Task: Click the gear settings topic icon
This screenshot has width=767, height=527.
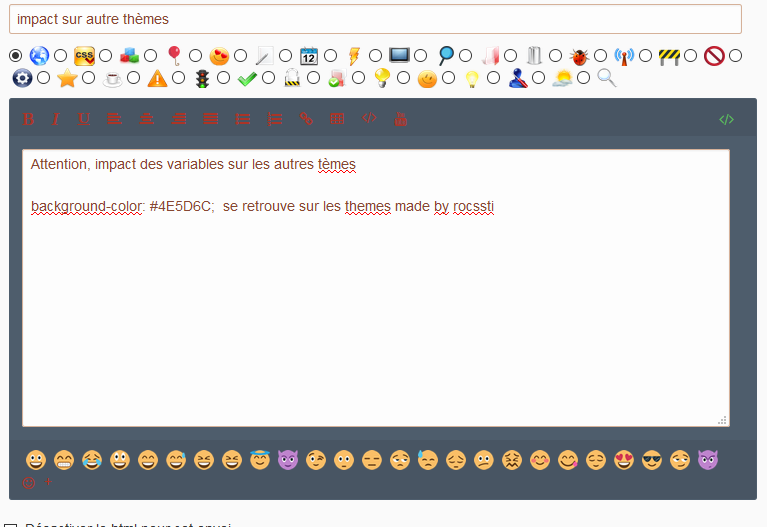Action: [22, 78]
